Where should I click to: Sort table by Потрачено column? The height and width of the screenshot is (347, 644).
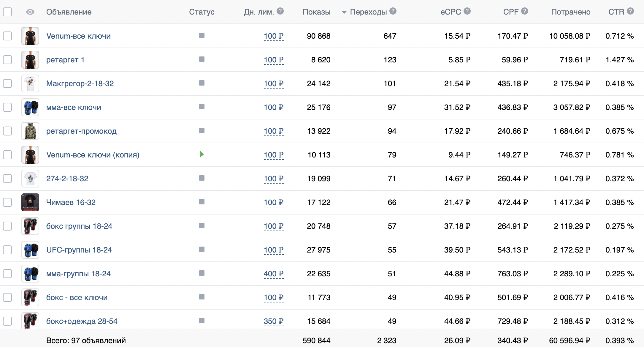570,12
